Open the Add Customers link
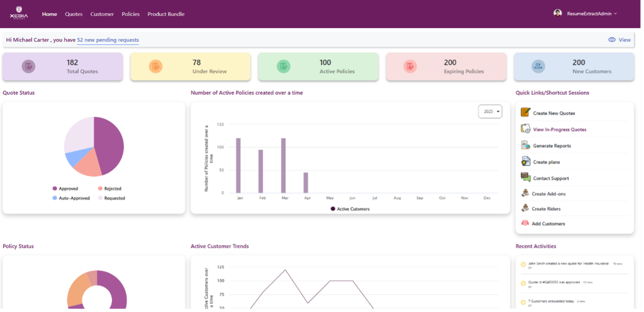The width and height of the screenshot is (644, 312). (548, 224)
